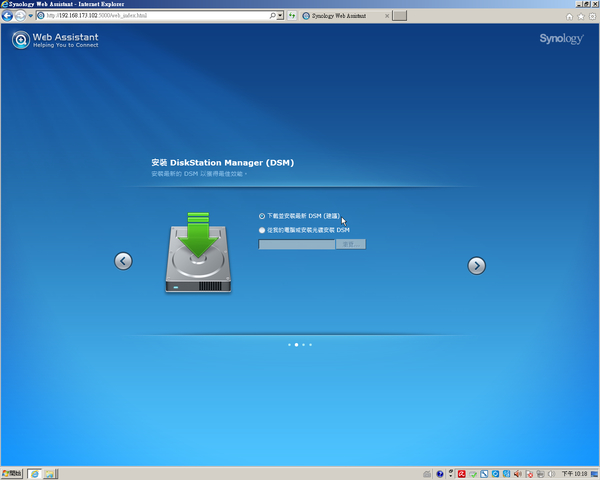This screenshot has width=600, height=480.
Task: Open the IE Favorites star icon
Action: pyautogui.click(x=581, y=16)
